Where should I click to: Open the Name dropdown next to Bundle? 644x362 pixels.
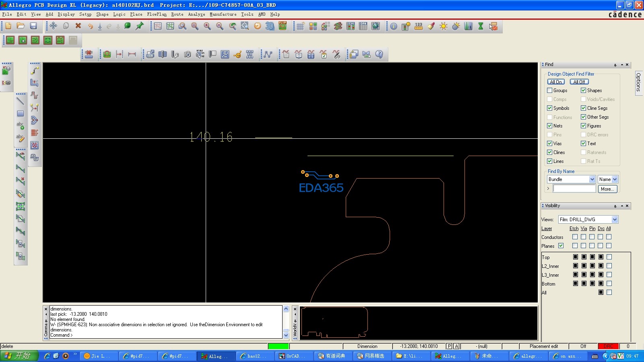click(x=615, y=179)
